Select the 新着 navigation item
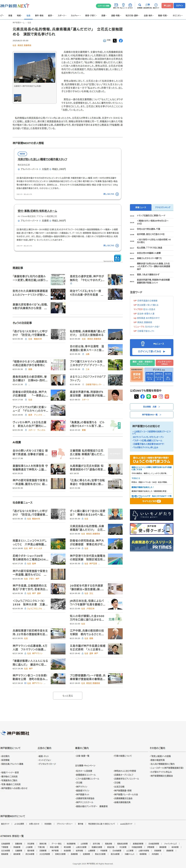Screen dimensions: 186x868 point(10,15)
